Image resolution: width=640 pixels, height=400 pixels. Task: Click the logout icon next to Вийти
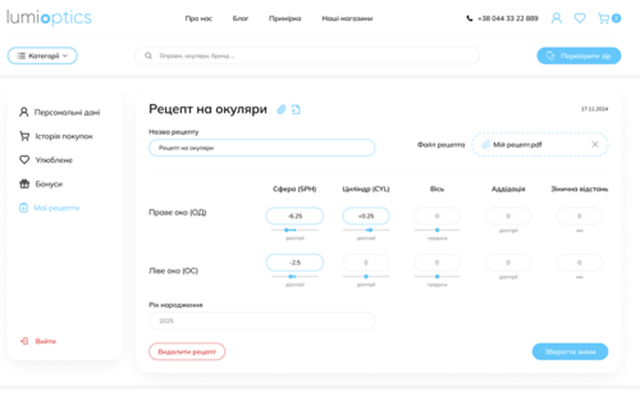[24, 341]
